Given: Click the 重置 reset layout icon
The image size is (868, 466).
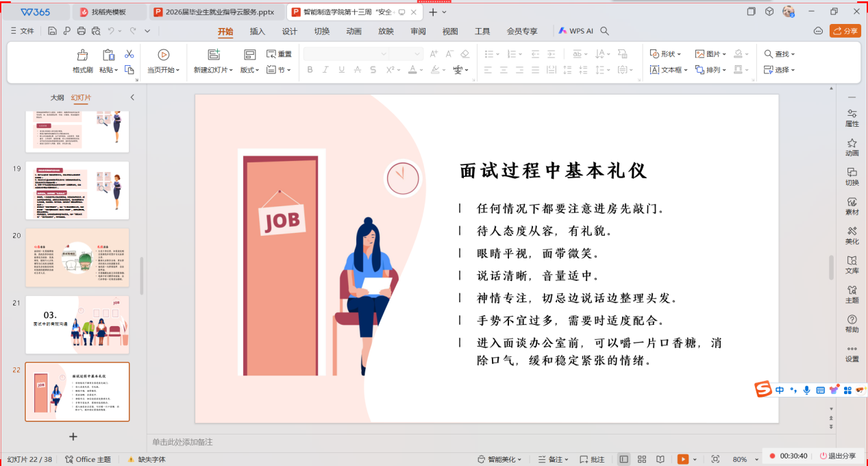Looking at the screenshot, I should pos(279,54).
